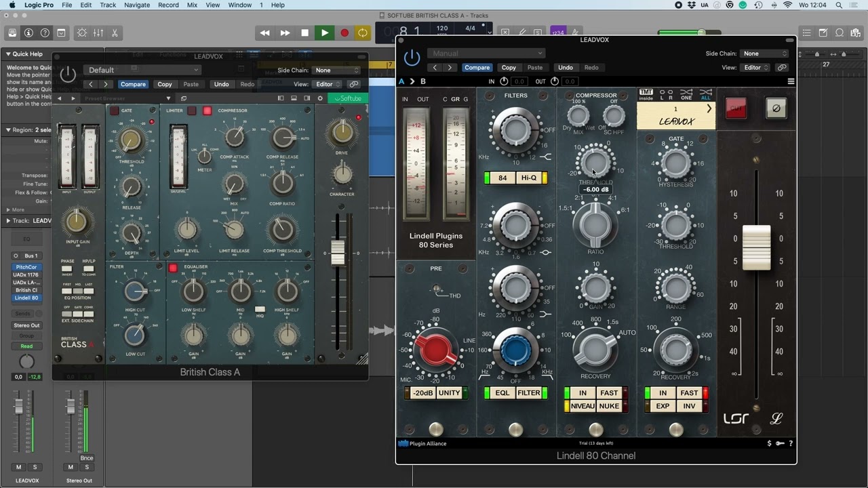Toggle power button of British Class A plugin

[x=68, y=74]
